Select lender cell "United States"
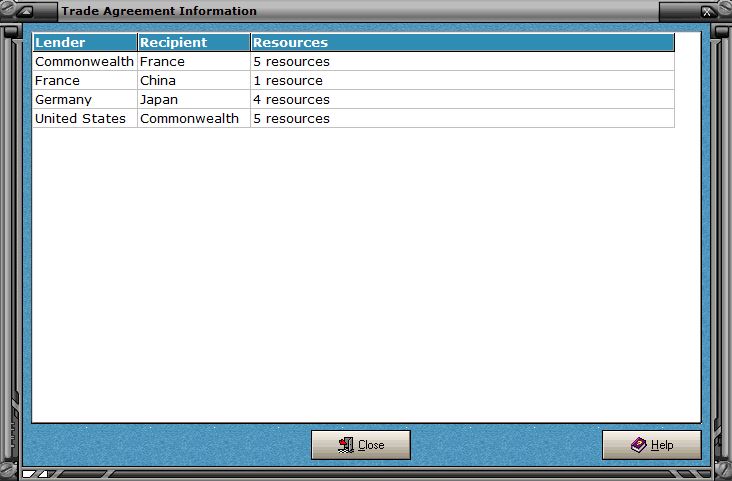The image size is (732, 481). 85,119
